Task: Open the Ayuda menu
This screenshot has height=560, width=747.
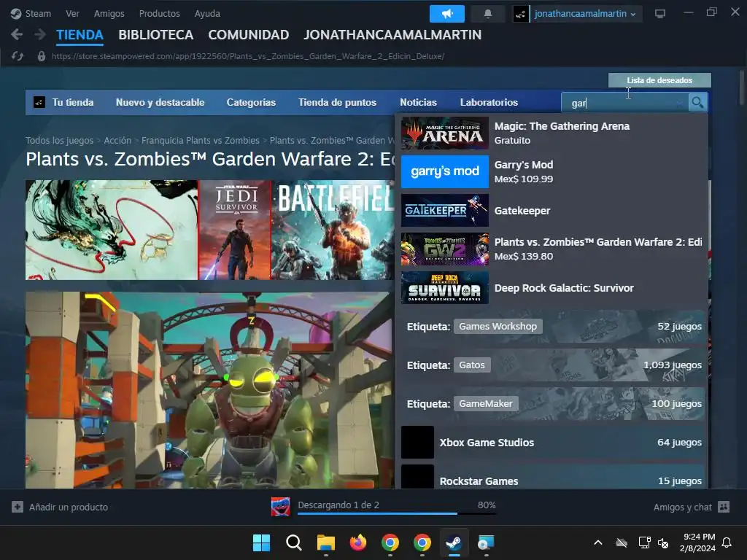Action: [207, 13]
